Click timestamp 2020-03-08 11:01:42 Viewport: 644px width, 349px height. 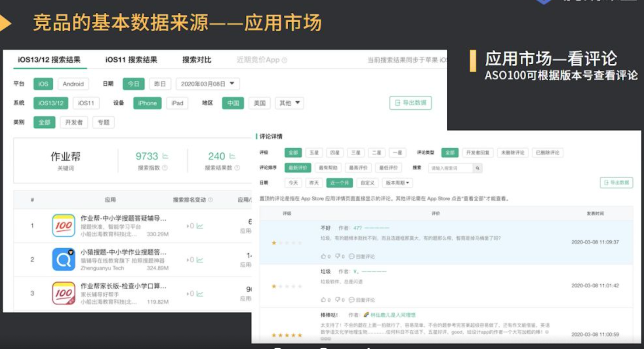click(x=595, y=285)
